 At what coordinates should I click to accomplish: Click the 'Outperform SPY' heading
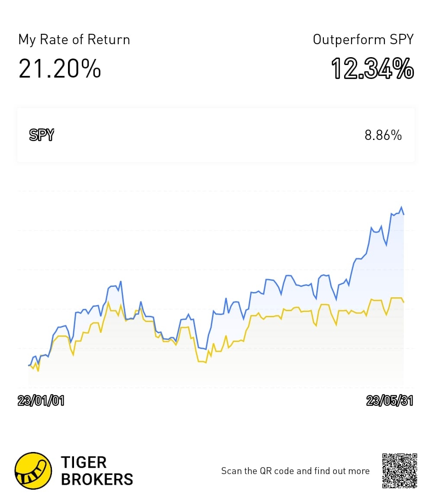[x=363, y=40]
